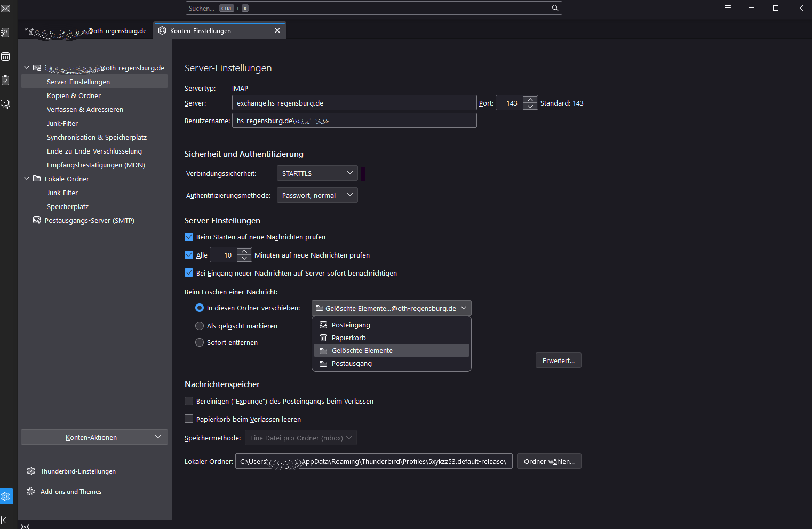Open the Mail space icon
This screenshot has width=812, height=529.
pos(5,9)
